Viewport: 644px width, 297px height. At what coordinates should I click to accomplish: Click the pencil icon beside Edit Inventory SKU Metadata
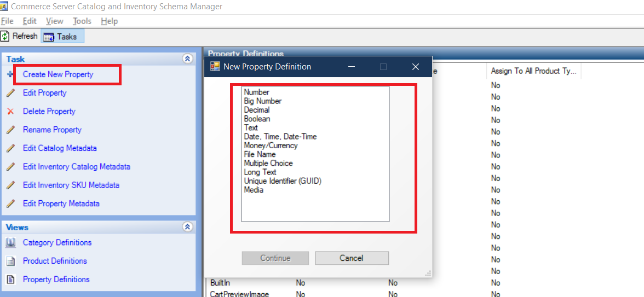click(x=11, y=185)
